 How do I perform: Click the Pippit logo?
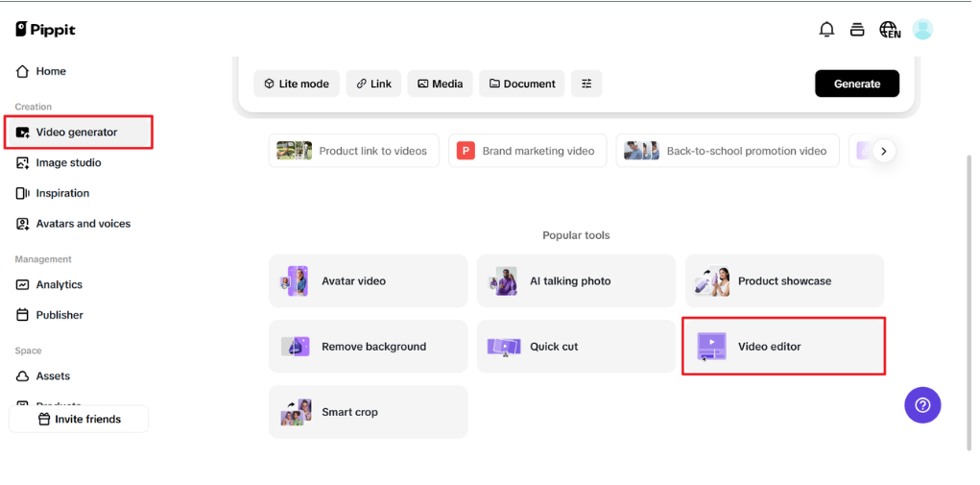coord(45,30)
